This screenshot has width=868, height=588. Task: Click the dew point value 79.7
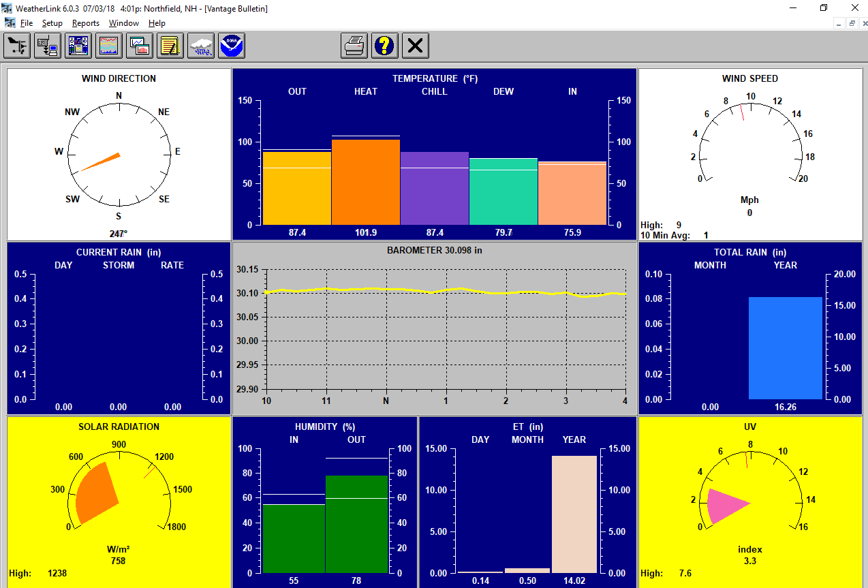coord(503,232)
